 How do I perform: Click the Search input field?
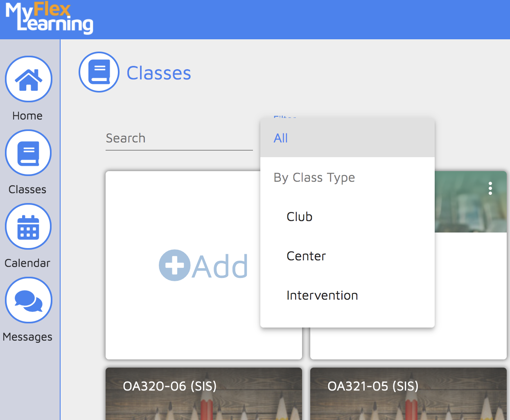coord(179,138)
